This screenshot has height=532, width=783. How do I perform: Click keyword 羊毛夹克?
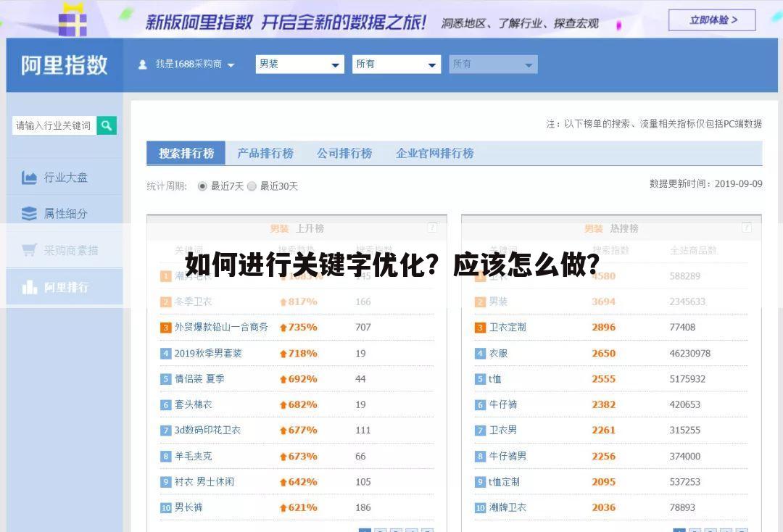point(194,456)
